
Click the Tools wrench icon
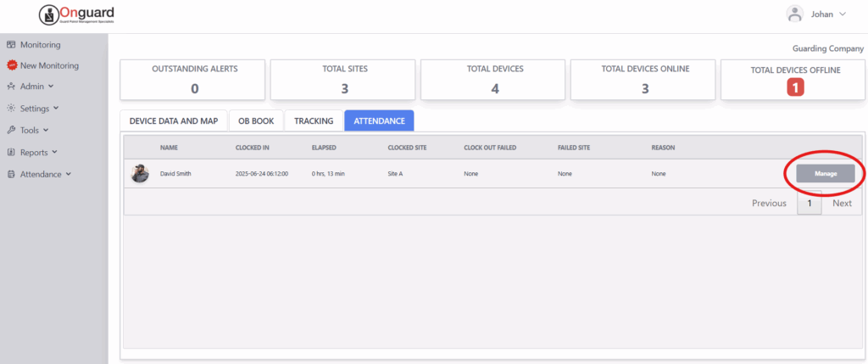pos(10,130)
